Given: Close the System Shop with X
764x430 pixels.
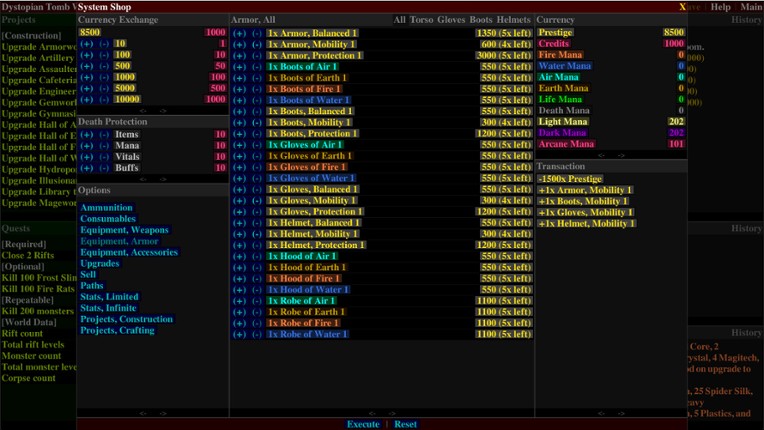Looking at the screenshot, I should tap(682, 7).
